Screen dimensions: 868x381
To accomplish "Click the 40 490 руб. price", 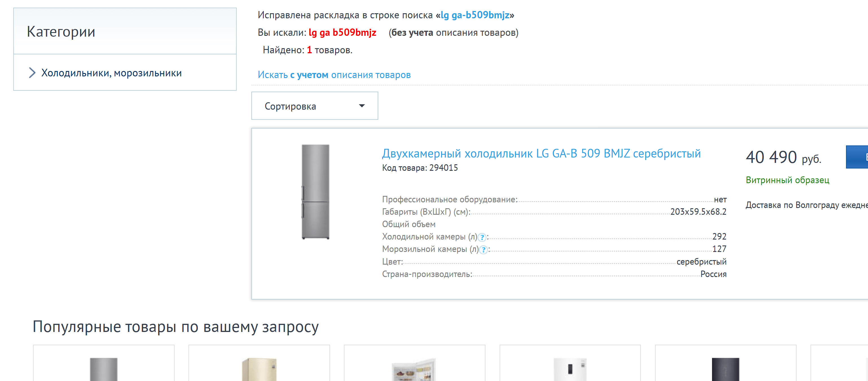I will click(x=783, y=157).
